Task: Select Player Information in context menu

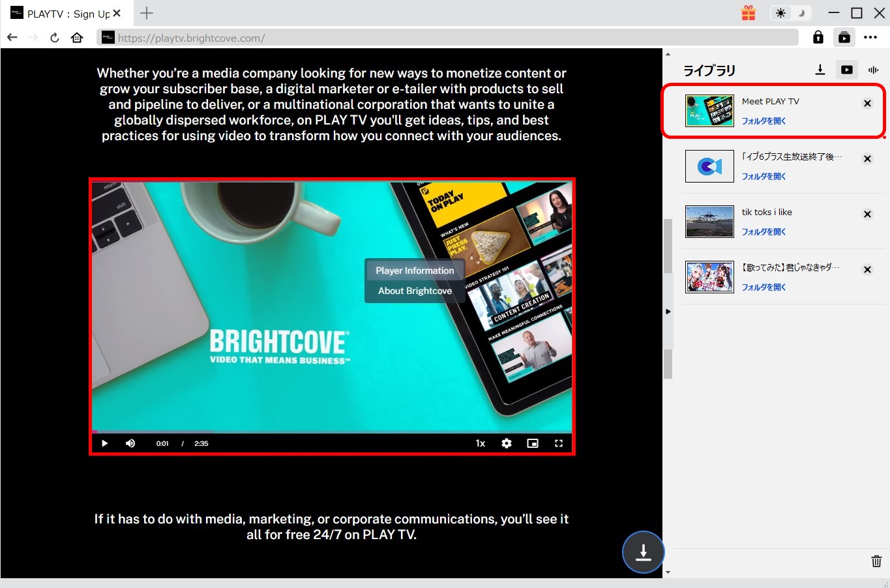Action: [415, 271]
